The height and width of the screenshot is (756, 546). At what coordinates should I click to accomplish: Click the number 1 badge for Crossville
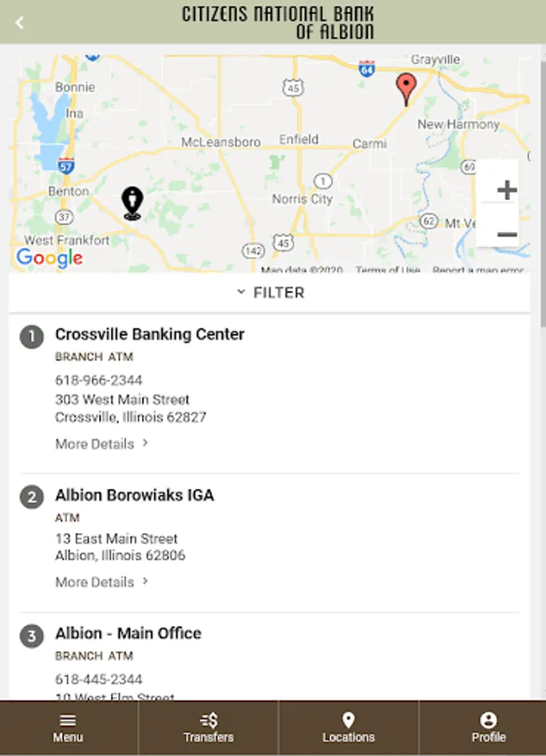[x=32, y=337]
